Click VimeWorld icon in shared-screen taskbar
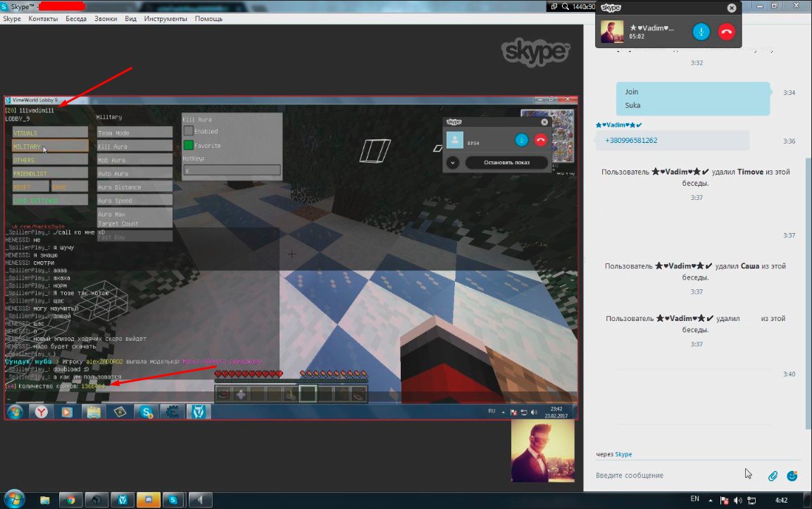The height and width of the screenshot is (509, 812). pos(199,412)
